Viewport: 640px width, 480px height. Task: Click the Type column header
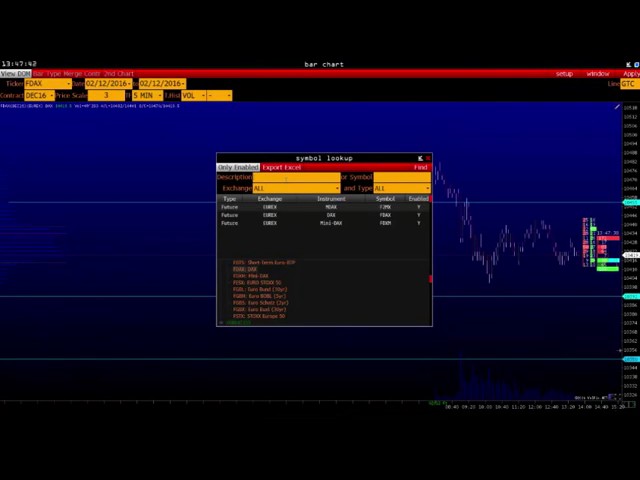[229, 199]
